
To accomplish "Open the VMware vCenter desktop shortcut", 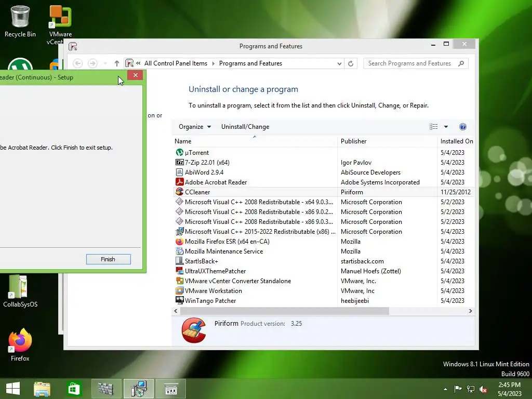I will tap(60, 24).
